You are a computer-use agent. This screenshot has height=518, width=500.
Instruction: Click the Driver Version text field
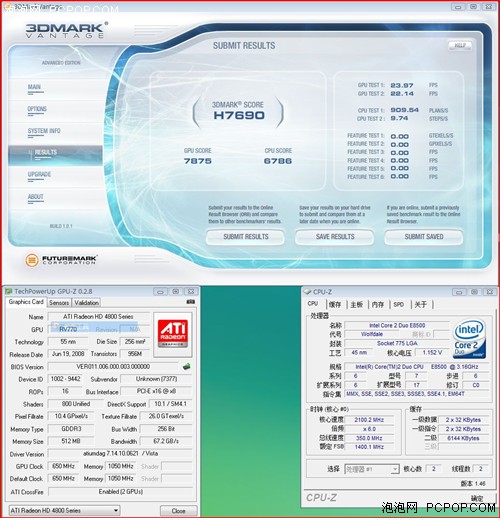120,453
